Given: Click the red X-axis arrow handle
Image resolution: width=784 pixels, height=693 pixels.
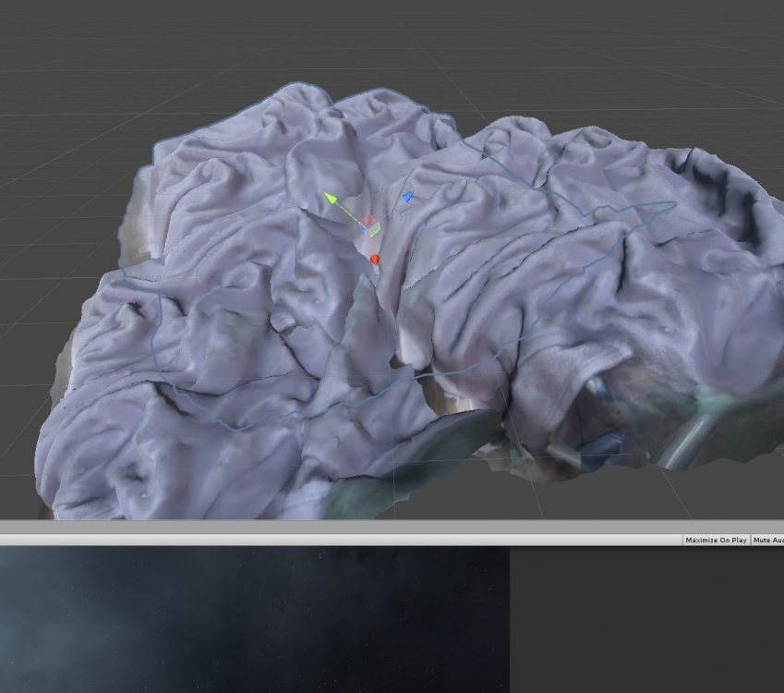Looking at the screenshot, I should (x=375, y=260).
